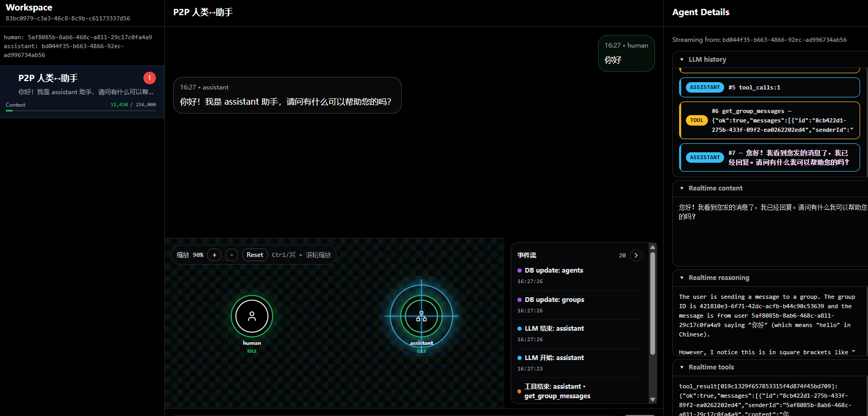Collapse the Realtime content section

[x=682, y=188]
